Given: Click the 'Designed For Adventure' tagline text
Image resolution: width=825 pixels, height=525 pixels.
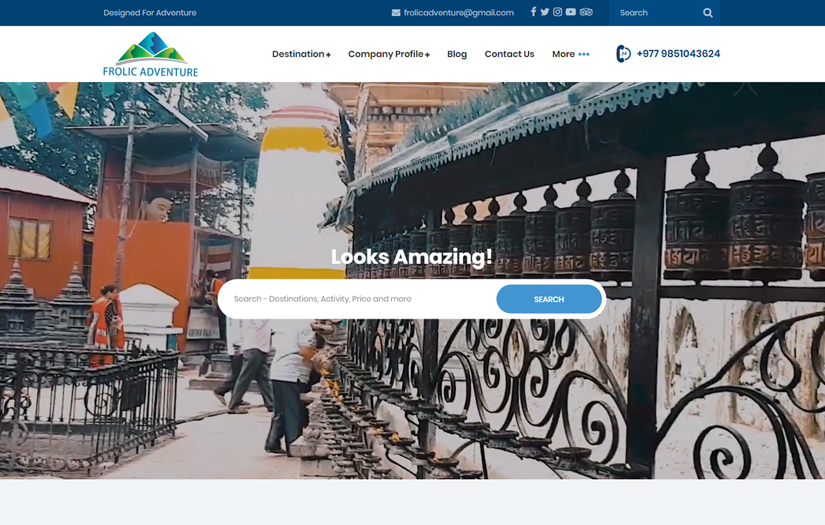Looking at the screenshot, I should [149, 13].
